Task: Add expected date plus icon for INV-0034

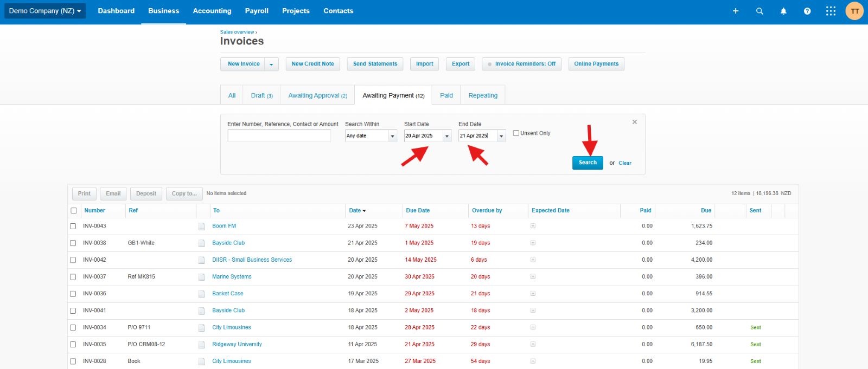Action: click(533, 327)
